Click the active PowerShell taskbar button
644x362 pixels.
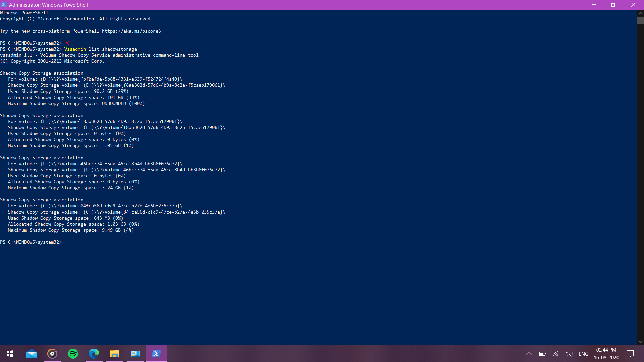(x=156, y=354)
